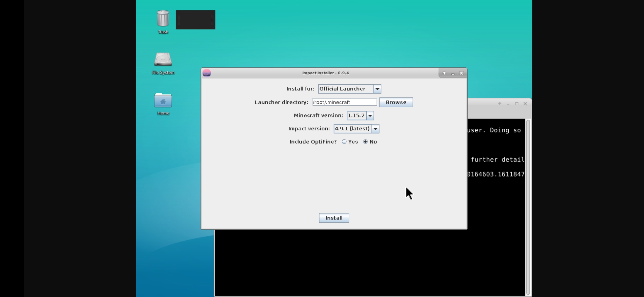Viewport: 644px width, 297px height.
Task: Enable Yes for Include OptiFine
Action: click(344, 142)
